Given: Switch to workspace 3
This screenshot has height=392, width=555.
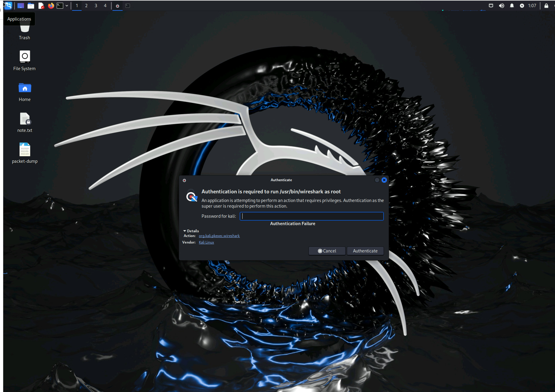Looking at the screenshot, I should [x=96, y=6].
